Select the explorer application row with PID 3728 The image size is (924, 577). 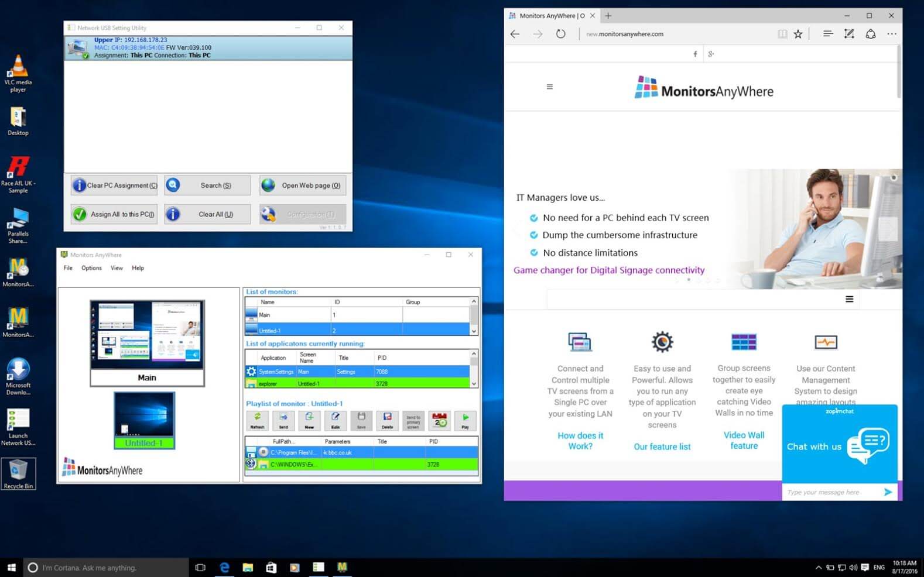(357, 383)
